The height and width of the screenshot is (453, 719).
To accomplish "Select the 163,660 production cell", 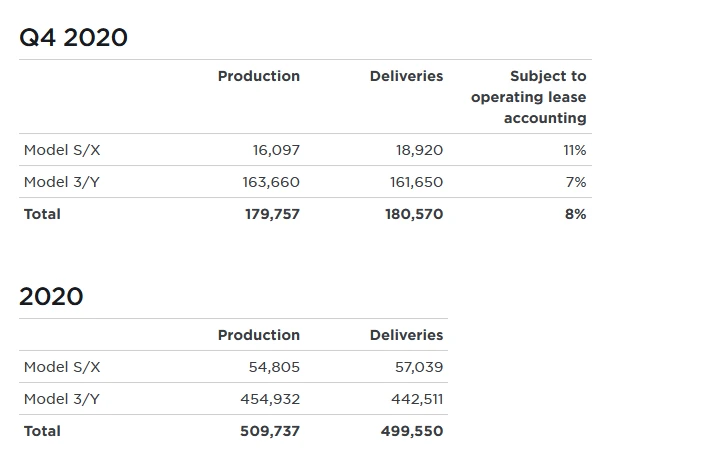I will 271,182.
